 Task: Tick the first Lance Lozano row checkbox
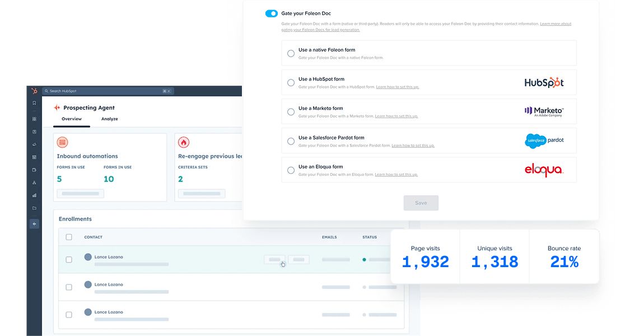tap(69, 260)
